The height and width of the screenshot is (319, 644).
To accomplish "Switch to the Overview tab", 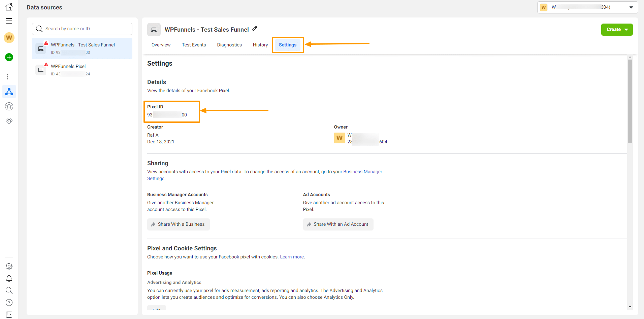I will click(161, 45).
